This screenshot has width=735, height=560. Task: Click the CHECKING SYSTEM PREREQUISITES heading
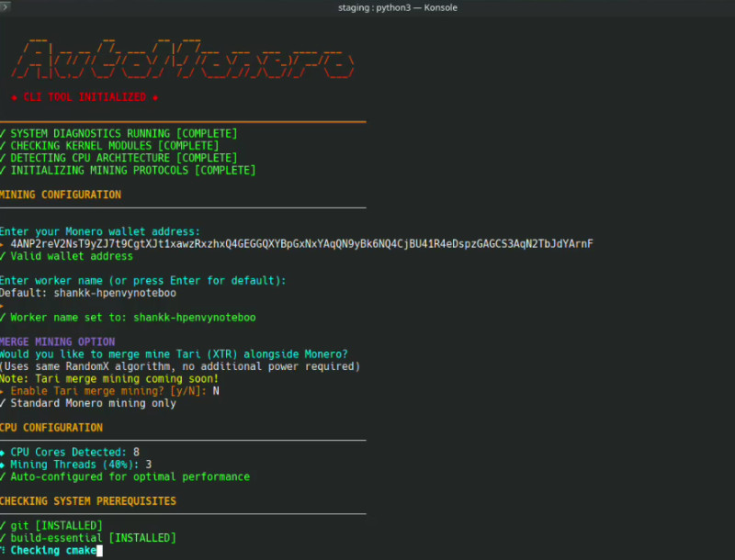click(88, 501)
